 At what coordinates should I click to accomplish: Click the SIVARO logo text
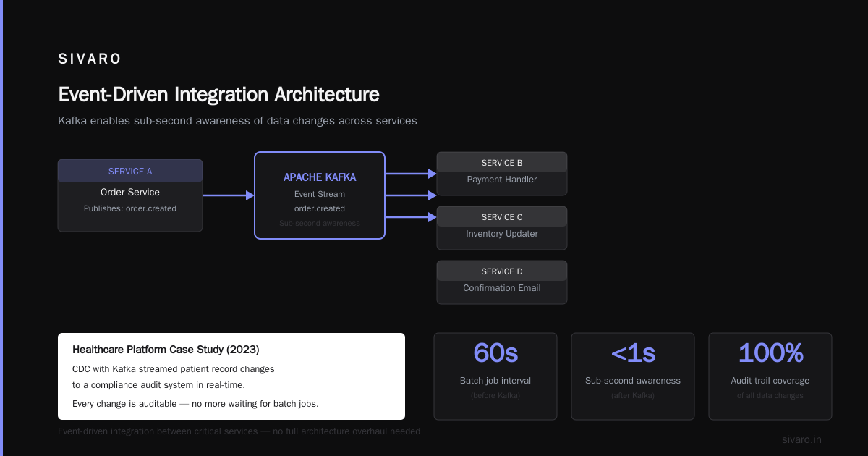90,59
